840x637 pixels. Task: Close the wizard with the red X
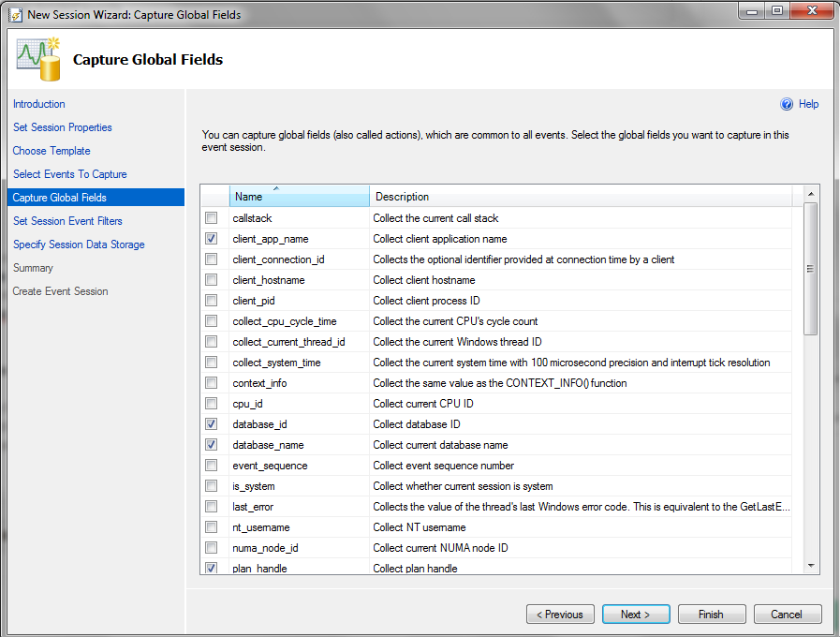(x=812, y=11)
